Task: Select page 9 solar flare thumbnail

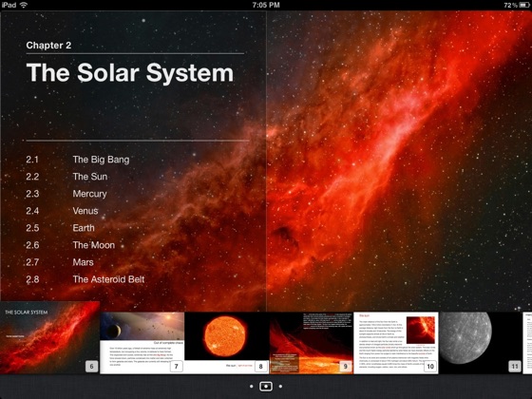Action: pyautogui.click(x=312, y=343)
